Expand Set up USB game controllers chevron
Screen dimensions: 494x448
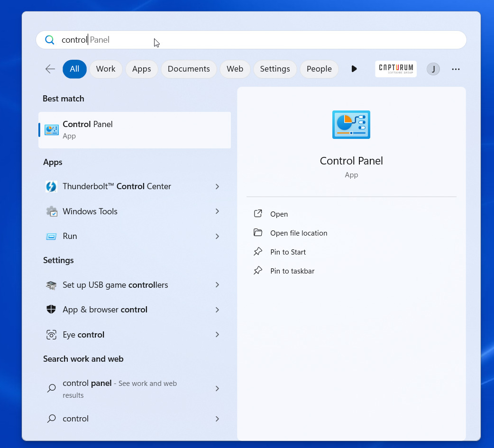click(217, 285)
